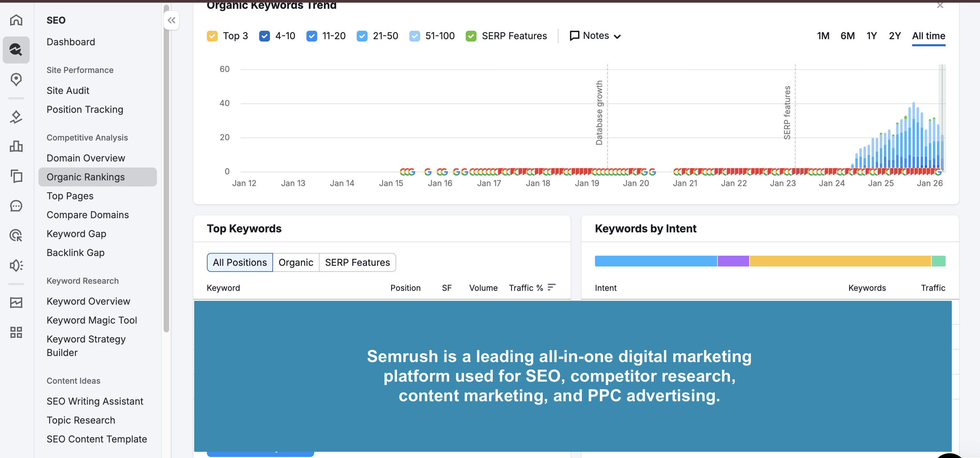Viewport: 980px width, 458px height.
Task: Expand the Notes dropdown
Action: (x=595, y=36)
